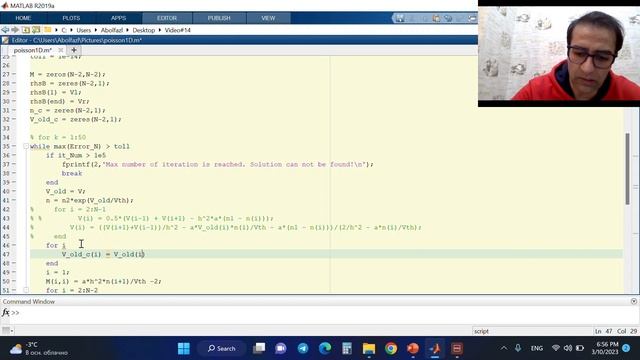Set breakpoint at line 49 dash
The height and width of the screenshot is (360, 640).
(14, 272)
